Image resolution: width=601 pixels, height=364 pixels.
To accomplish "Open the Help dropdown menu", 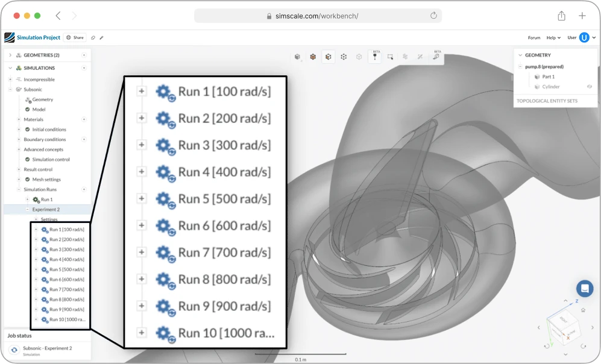I will [553, 37].
